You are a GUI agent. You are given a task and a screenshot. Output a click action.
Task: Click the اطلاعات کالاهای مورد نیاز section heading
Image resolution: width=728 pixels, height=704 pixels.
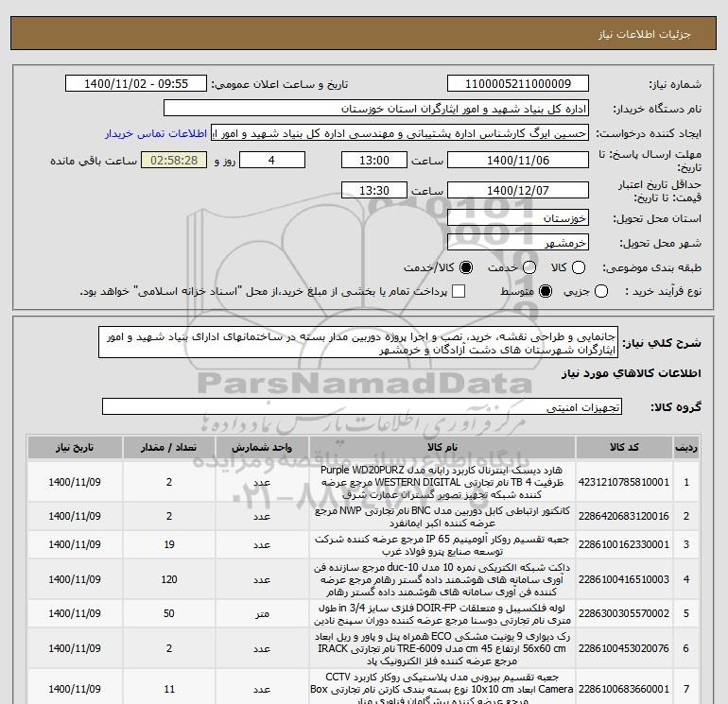[x=632, y=373]
